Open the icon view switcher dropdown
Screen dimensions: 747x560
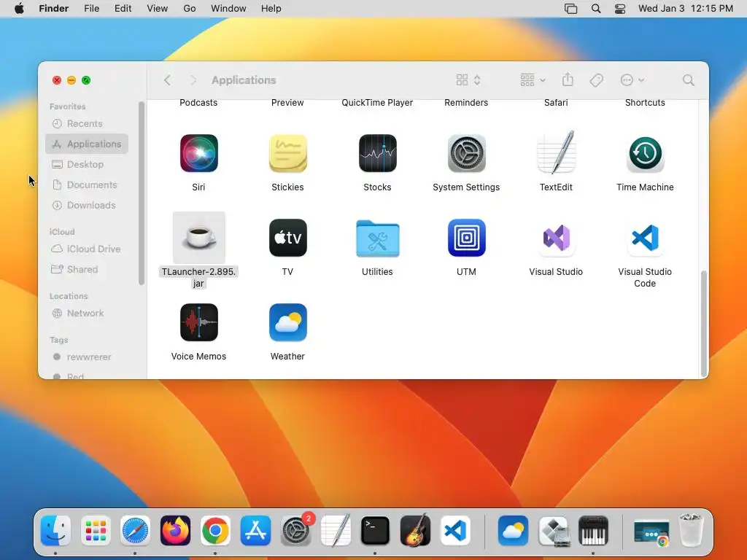(x=468, y=80)
